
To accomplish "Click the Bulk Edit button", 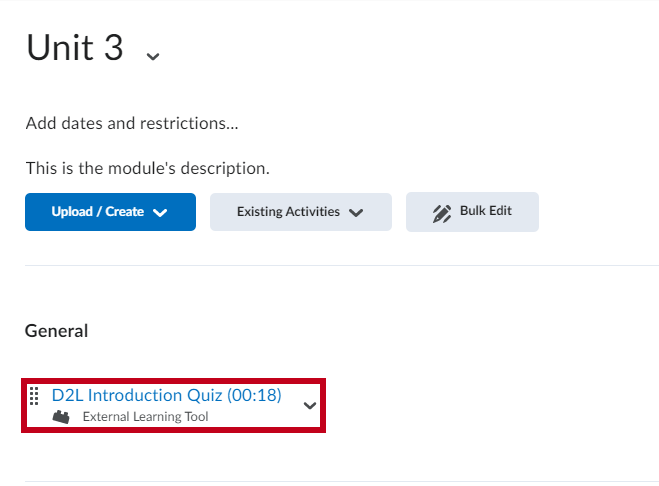I will (x=472, y=212).
